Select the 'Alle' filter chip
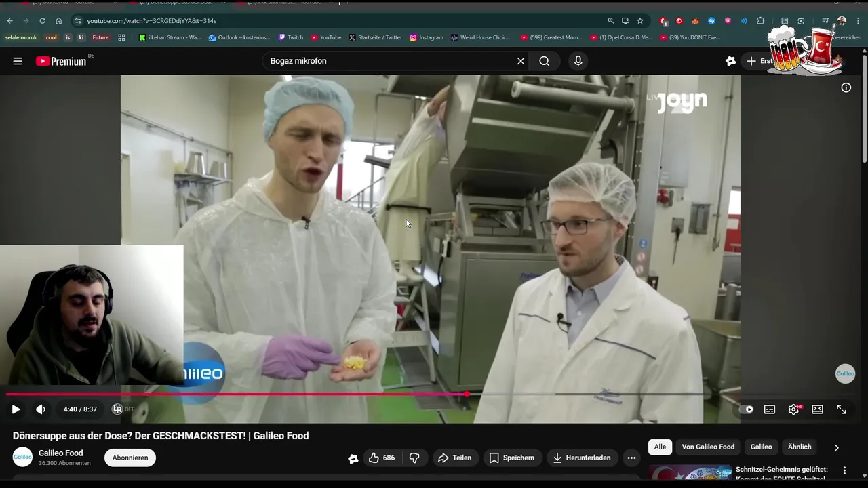 pos(660,447)
